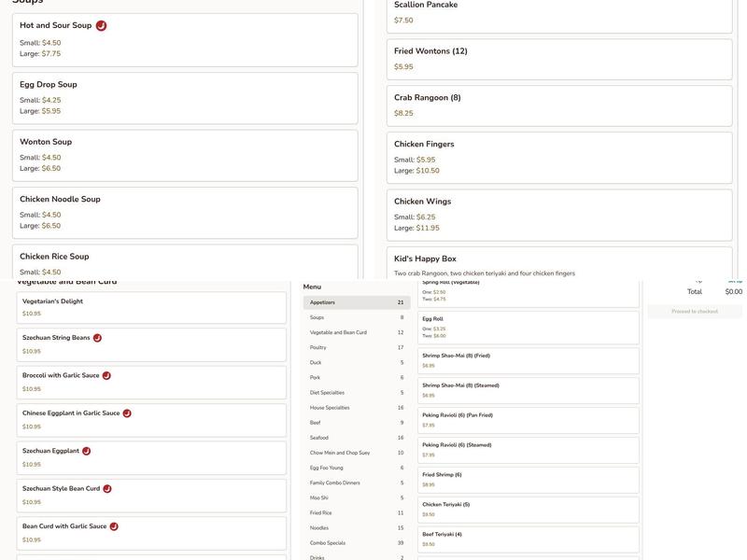Image resolution: width=747 pixels, height=560 pixels.
Task: Select the Chow Mein and Chop Suey category
Action: [357, 453]
